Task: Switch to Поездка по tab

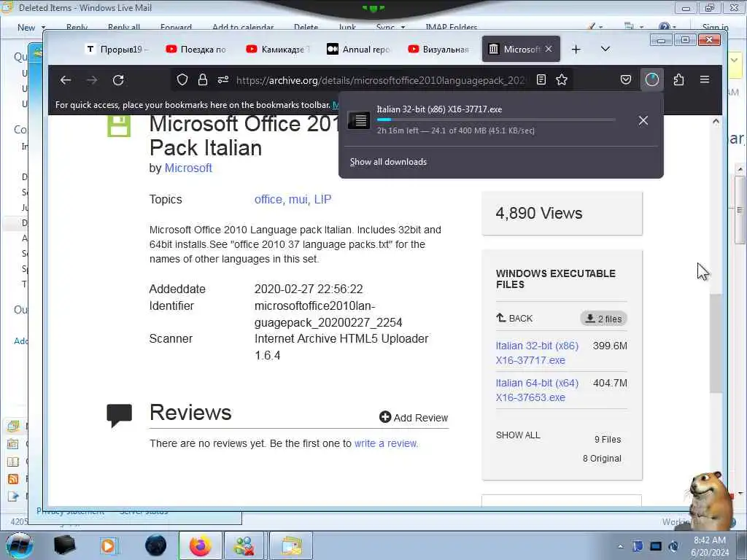Action: tap(197, 49)
